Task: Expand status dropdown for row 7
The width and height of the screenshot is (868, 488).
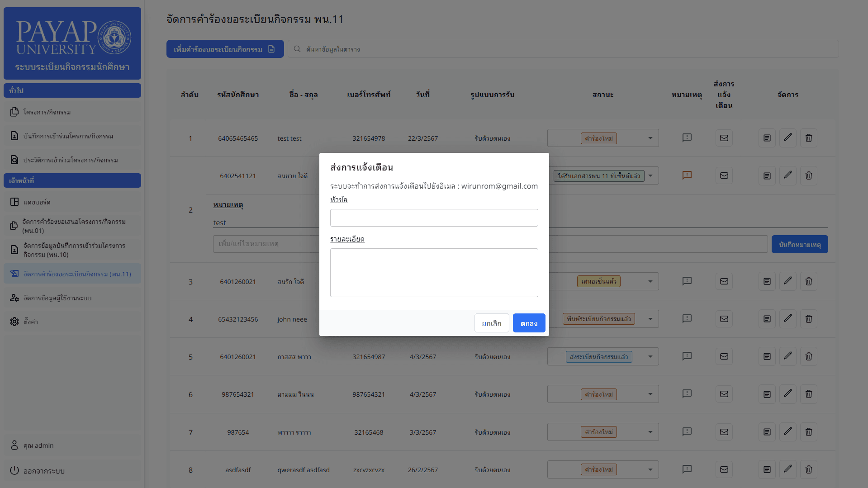Action: click(x=603, y=432)
